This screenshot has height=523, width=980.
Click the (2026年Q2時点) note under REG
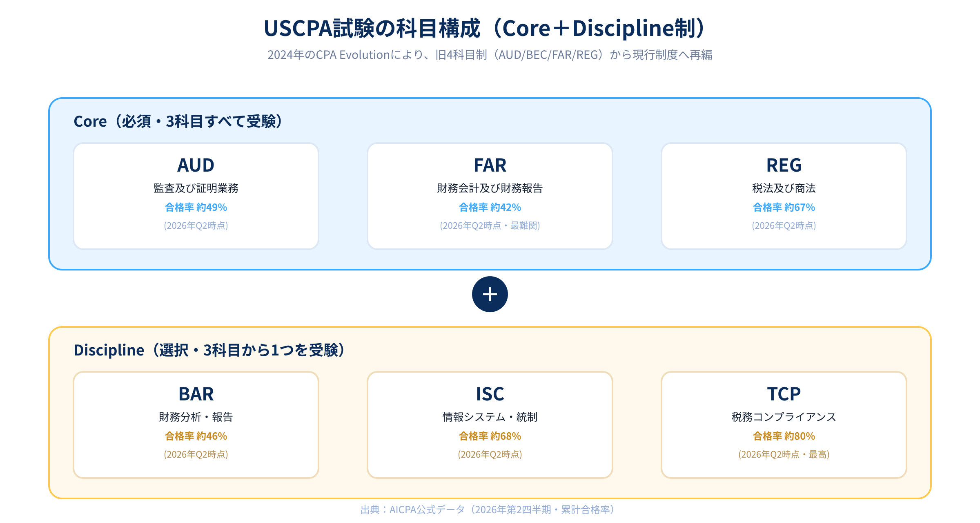tap(784, 226)
